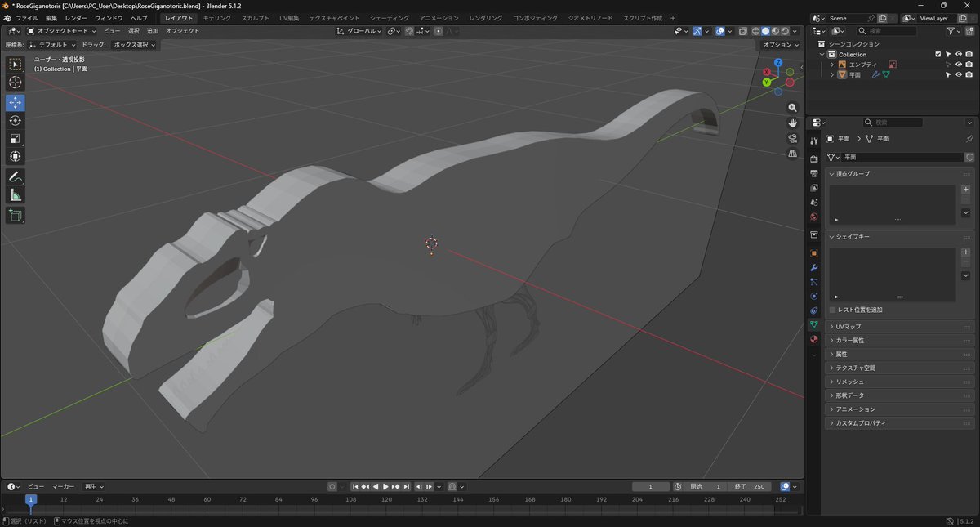The height and width of the screenshot is (527, 980).
Task: Open the 再生 playback popover
Action: coord(93,487)
